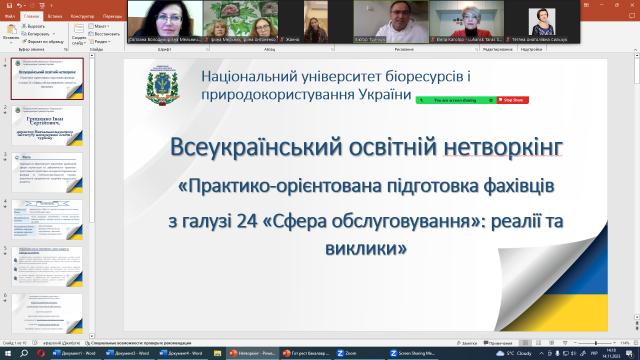This screenshot has width=640, height=360.
Task: Select the Главная ribbon tab
Action: 31,16
